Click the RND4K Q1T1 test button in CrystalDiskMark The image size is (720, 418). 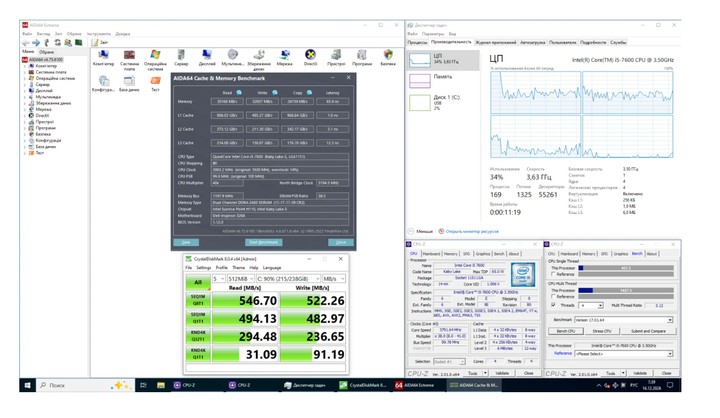pos(198,354)
